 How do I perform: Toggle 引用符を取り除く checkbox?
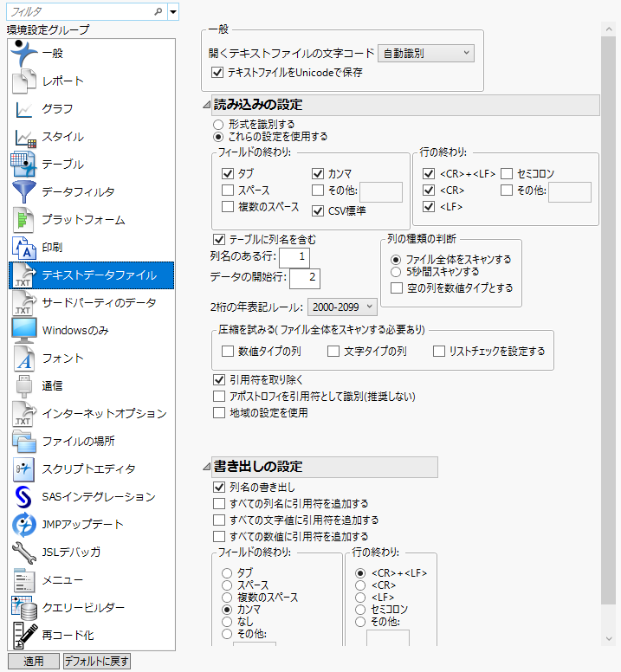pyautogui.click(x=219, y=379)
